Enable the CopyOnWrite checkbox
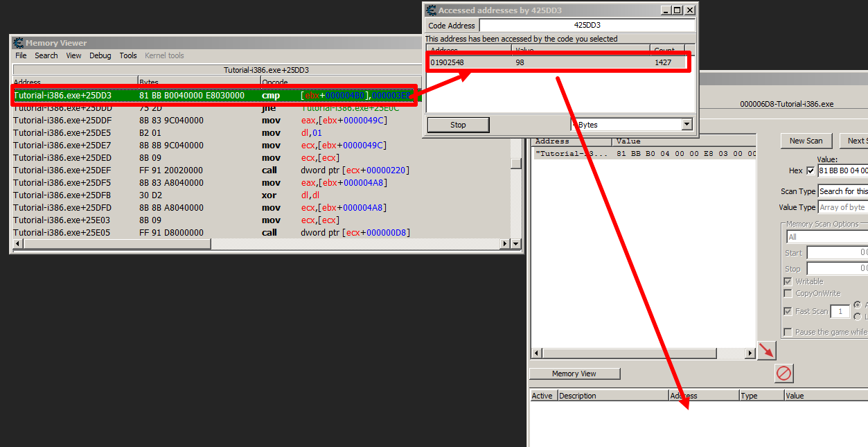Screen dimensions: 868x447 click(x=788, y=293)
